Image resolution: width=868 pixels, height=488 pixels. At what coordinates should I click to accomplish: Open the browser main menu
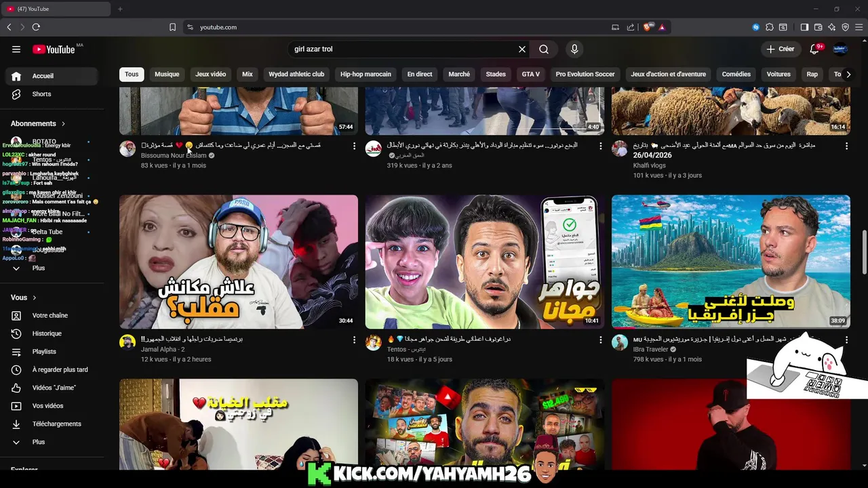tap(859, 27)
